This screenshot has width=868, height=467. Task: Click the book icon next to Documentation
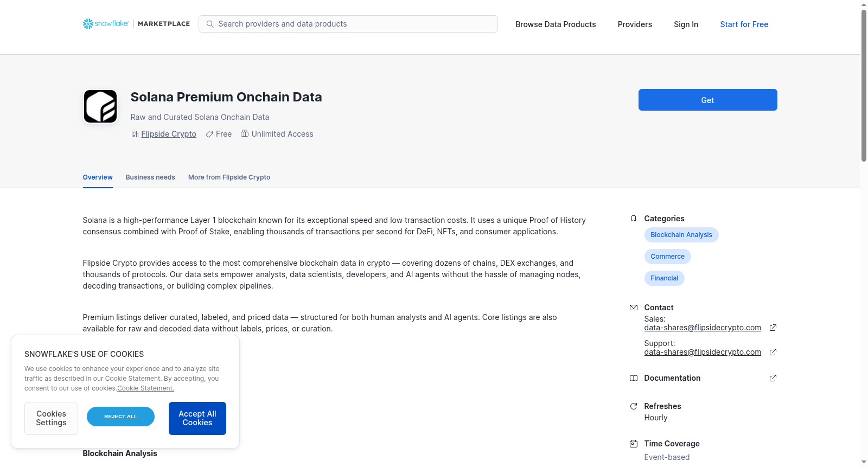point(634,378)
